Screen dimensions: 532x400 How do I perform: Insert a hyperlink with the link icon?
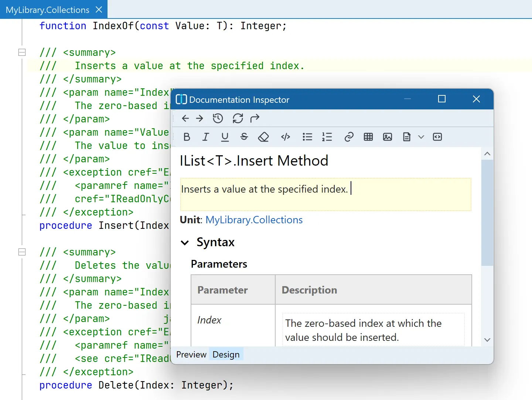349,137
